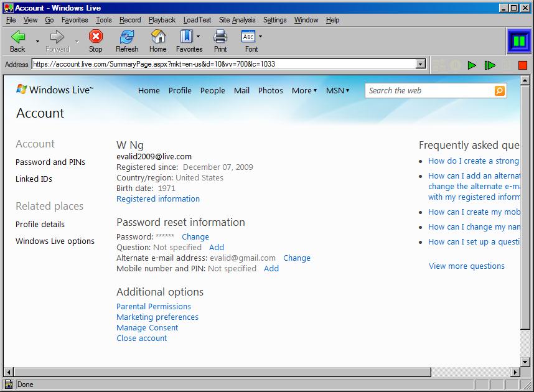The height and width of the screenshot is (392, 534).
Task: Open the Marketing preferences link
Action: click(x=157, y=317)
